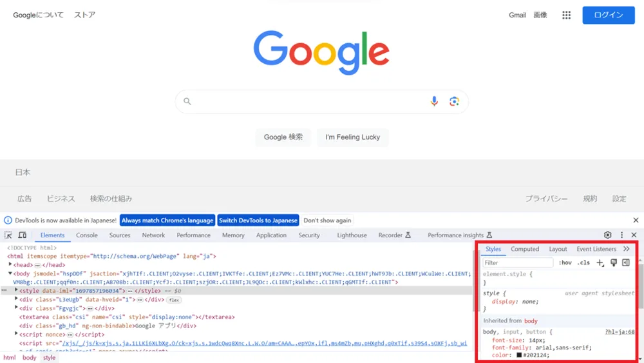Expand the script nonce node
The width and height of the screenshot is (644, 363).
17,334
